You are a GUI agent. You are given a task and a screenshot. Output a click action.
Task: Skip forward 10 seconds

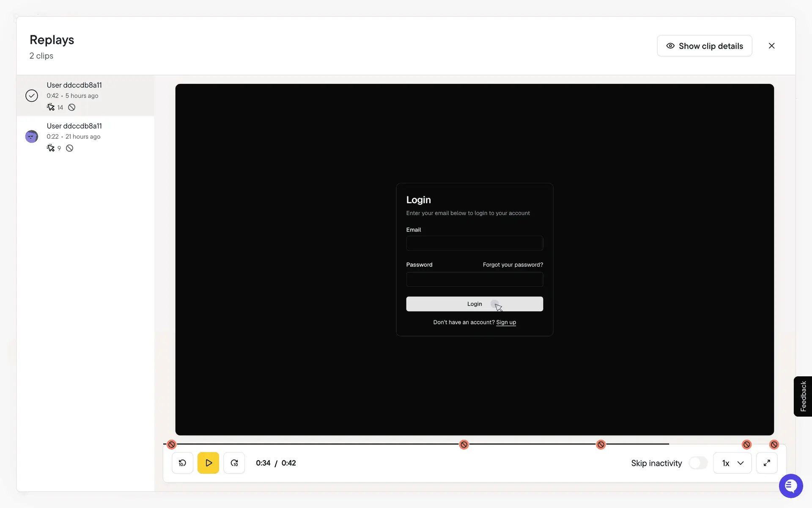pos(234,463)
